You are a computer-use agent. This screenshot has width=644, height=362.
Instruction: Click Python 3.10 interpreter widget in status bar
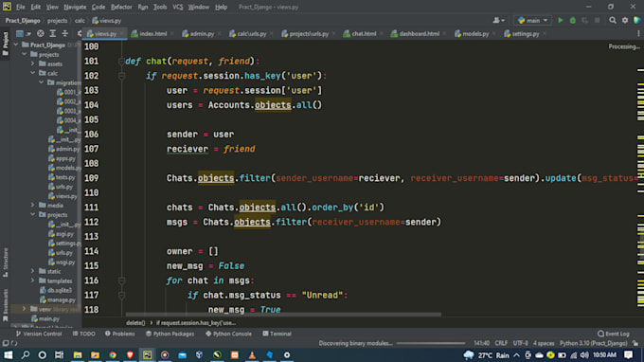coord(593,343)
